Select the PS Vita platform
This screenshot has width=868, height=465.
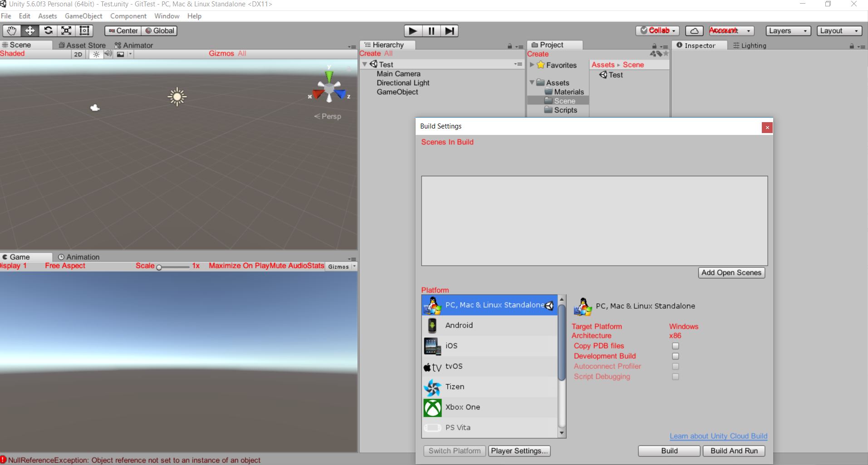490,428
